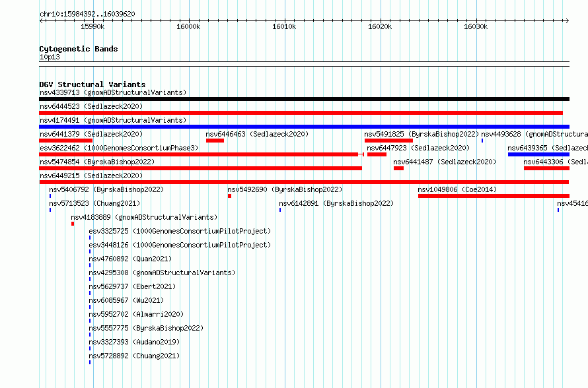Click the blue tick under nsv5406792

(50, 196)
